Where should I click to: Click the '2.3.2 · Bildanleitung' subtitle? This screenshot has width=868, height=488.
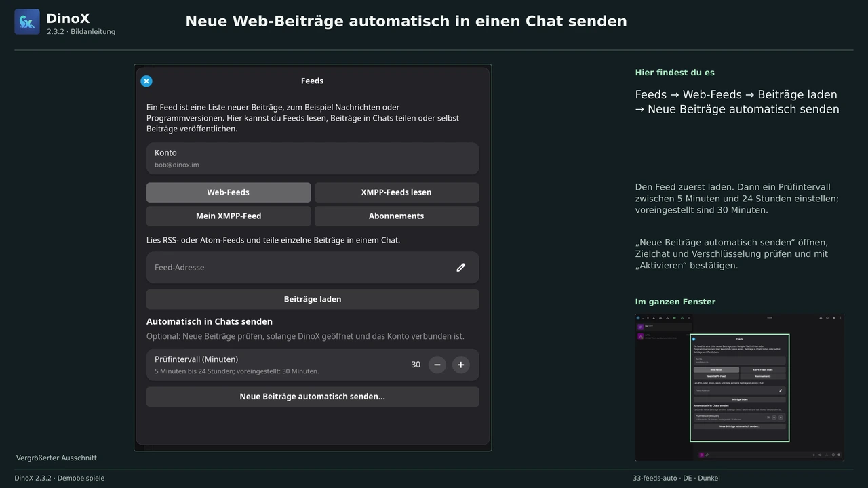point(81,32)
